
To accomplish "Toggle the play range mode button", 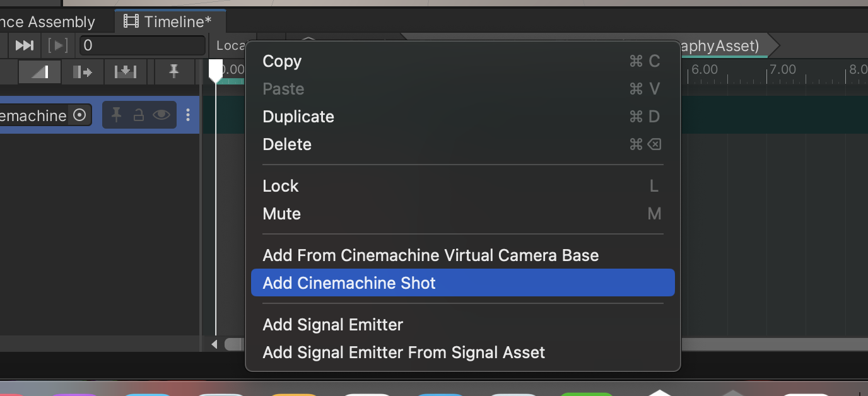I will point(57,45).
